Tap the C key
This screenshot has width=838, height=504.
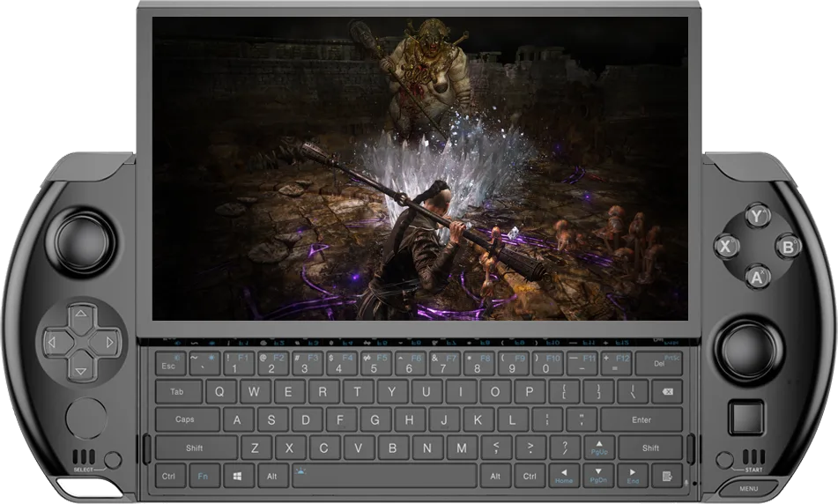323,448
